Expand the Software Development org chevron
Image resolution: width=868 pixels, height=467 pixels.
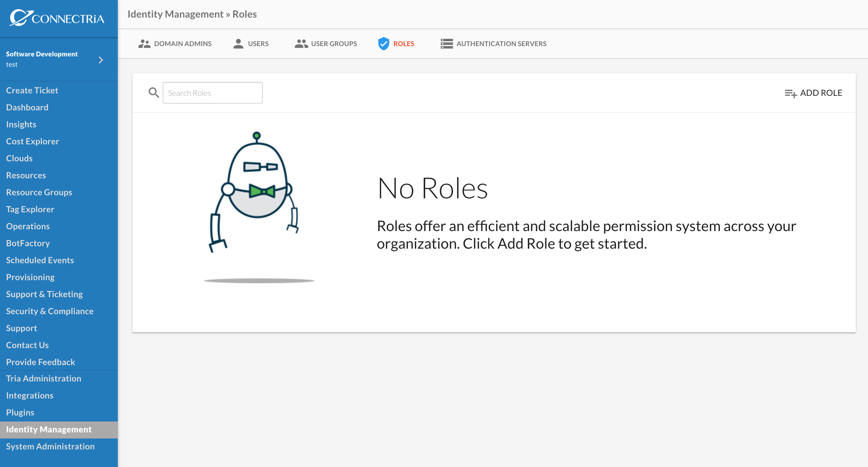click(x=101, y=60)
